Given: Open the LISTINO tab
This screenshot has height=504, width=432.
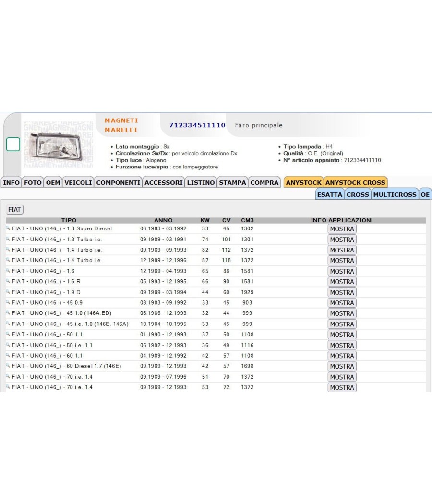Looking at the screenshot, I should point(201,182).
